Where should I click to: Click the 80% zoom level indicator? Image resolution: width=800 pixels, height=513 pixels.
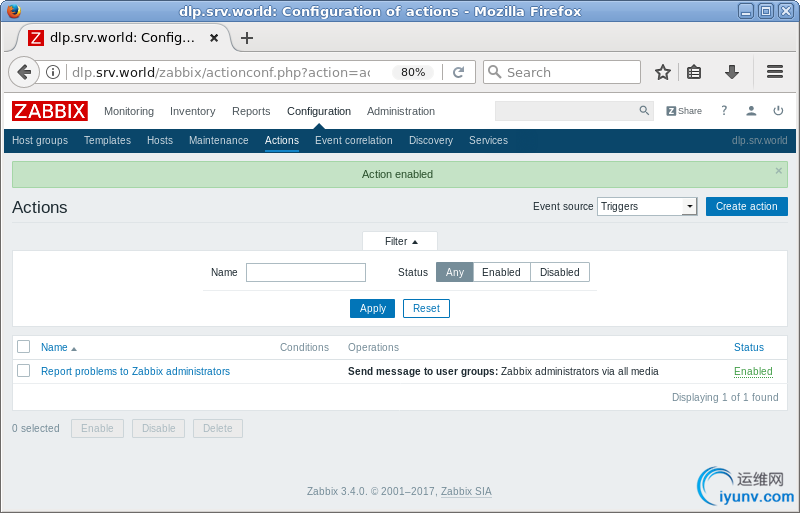point(413,72)
